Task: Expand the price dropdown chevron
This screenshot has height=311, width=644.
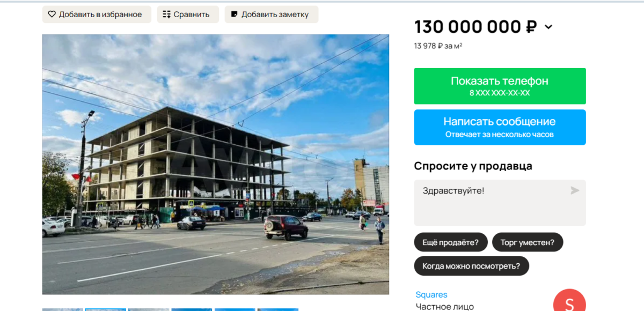Action: (548, 27)
